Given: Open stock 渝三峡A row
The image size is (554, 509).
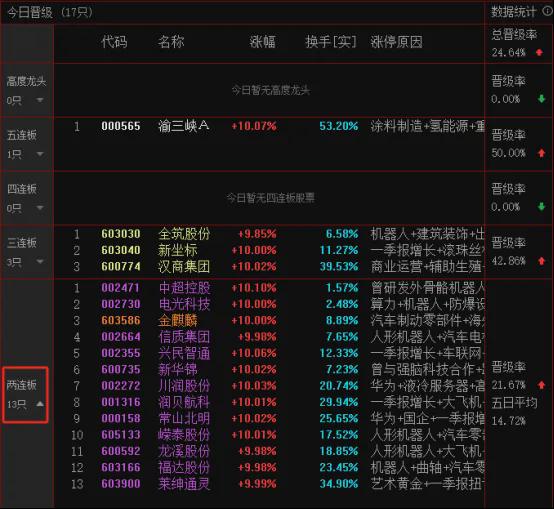Looking at the screenshot, I should (269, 126).
